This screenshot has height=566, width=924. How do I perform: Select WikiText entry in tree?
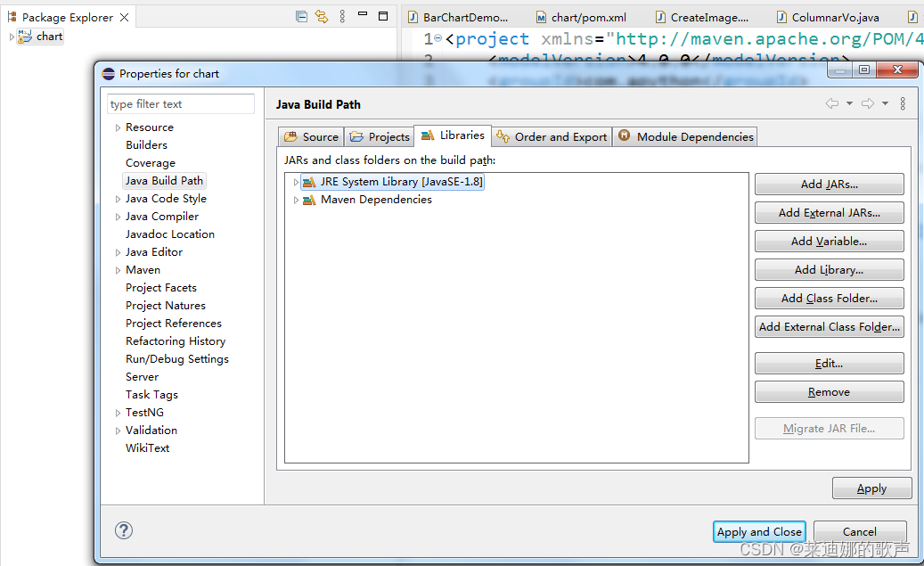[x=147, y=448]
